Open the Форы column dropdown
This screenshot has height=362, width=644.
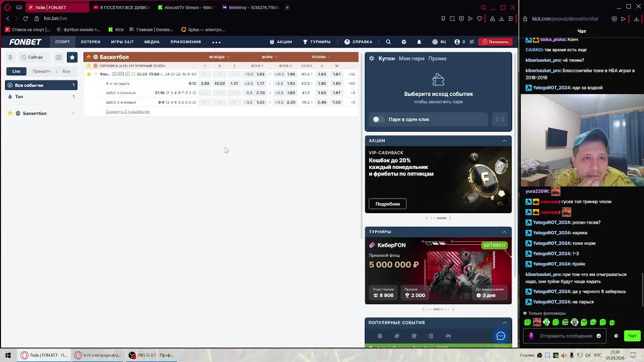click(x=270, y=57)
